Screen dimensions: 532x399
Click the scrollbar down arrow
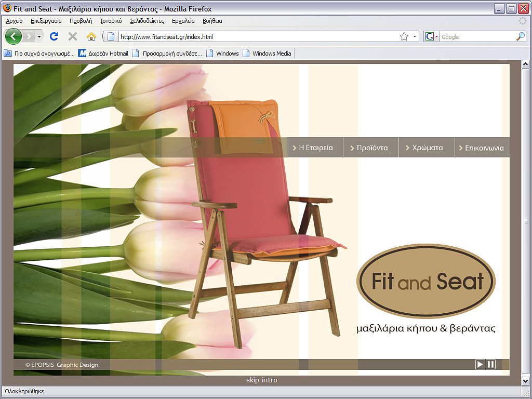[526, 381]
